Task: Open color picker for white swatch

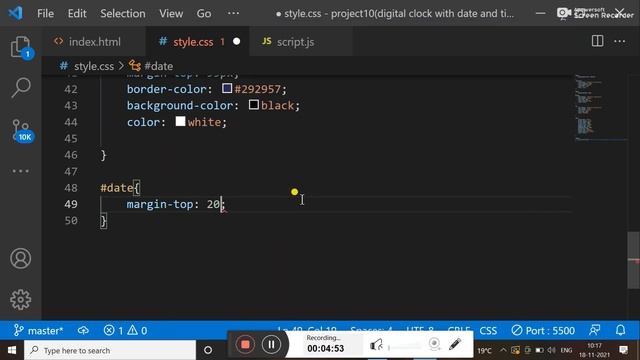Action: [x=180, y=121]
